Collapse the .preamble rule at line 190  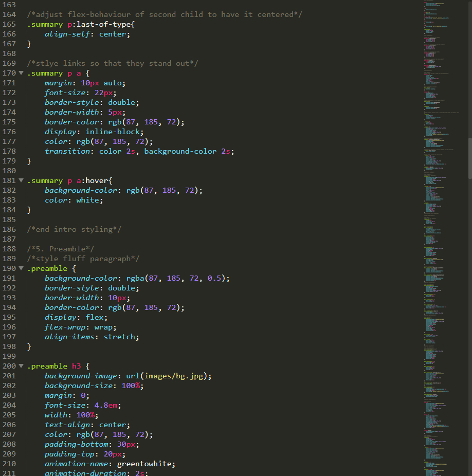tap(21, 269)
